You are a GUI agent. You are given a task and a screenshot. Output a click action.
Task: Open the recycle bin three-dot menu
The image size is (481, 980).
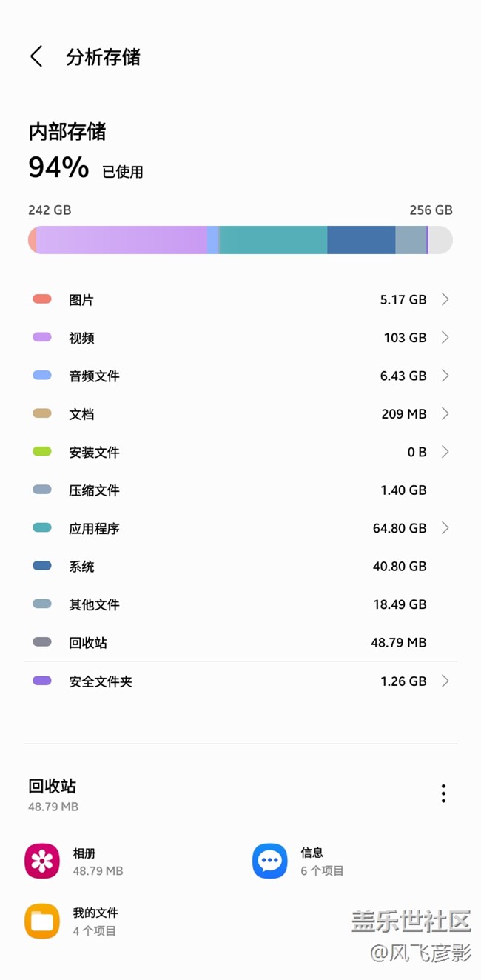443,793
